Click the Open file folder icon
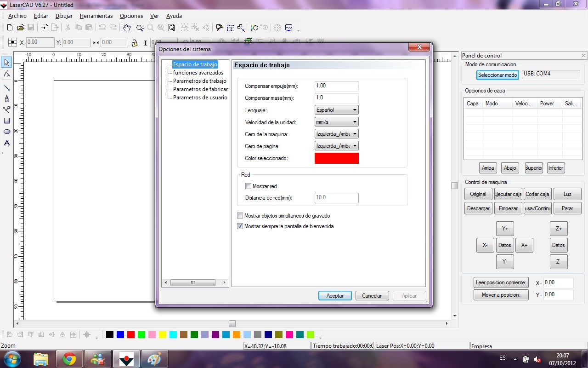588x368 pixels. coord(21,28)
